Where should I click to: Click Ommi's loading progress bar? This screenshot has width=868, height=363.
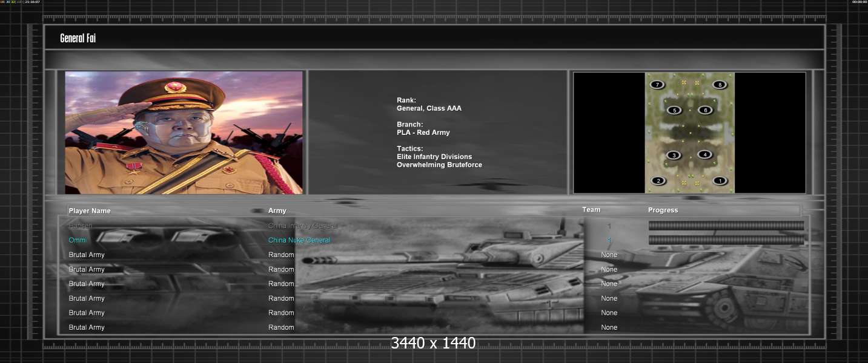[x=726, y=240]
